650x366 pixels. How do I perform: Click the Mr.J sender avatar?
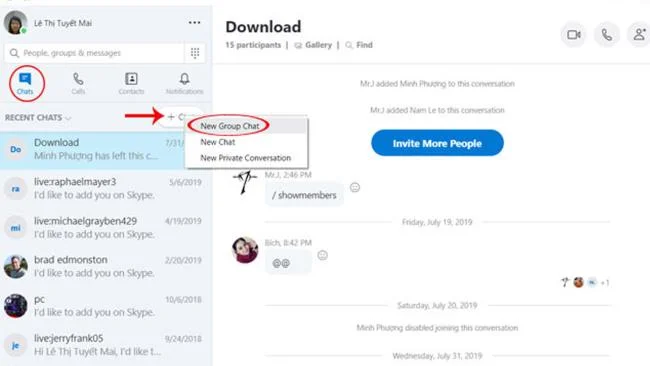245,181
